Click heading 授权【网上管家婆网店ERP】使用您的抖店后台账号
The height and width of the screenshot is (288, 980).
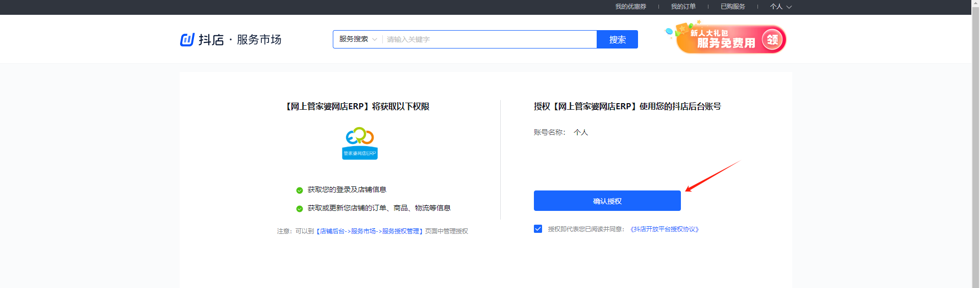[627, 106]
